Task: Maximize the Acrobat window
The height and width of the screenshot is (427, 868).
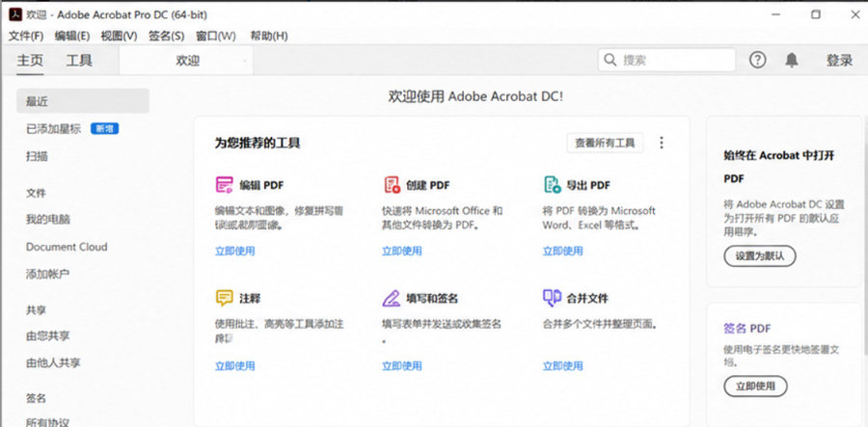Action: pos(816,14)
